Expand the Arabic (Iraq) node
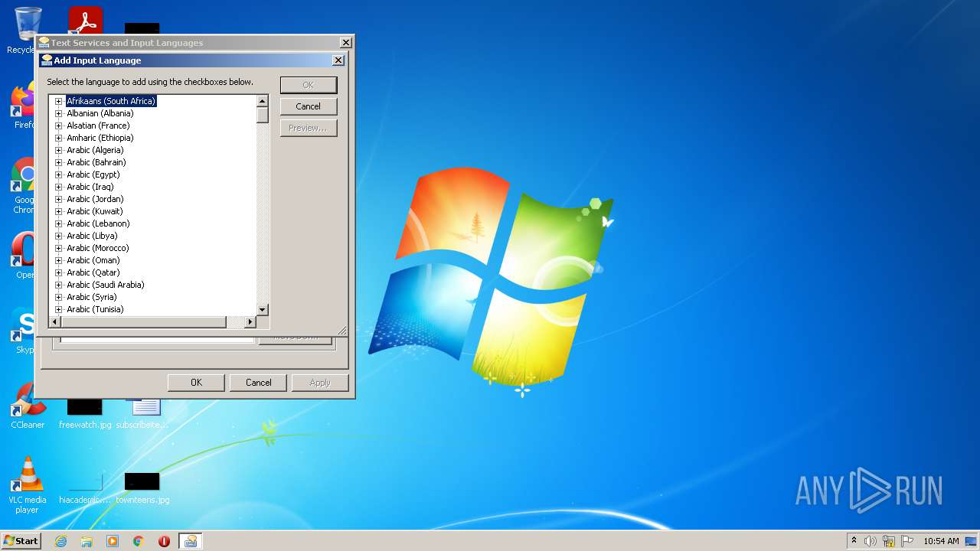The image size is (980, 551). (x=58, y=187)
